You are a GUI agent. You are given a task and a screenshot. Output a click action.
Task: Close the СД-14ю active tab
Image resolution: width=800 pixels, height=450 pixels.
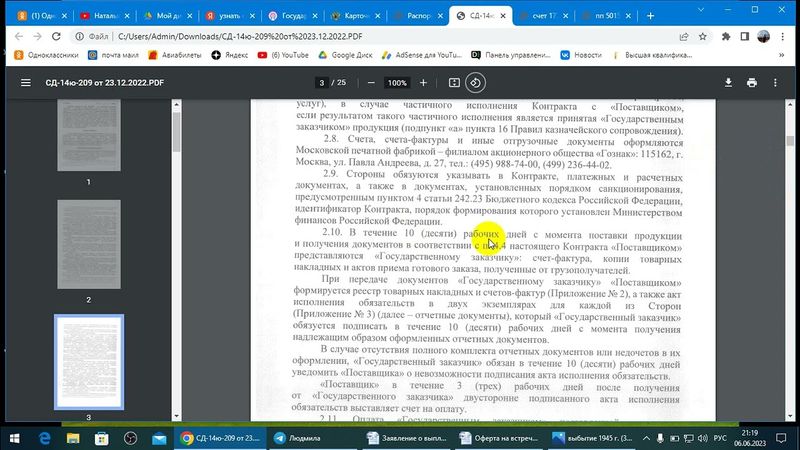coord(503,16)
